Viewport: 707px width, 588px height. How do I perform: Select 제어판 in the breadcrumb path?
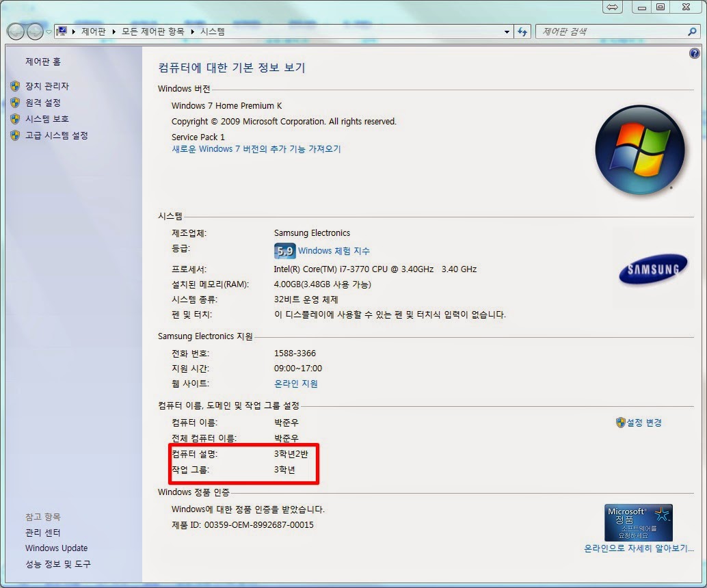(x=94, y=31)
